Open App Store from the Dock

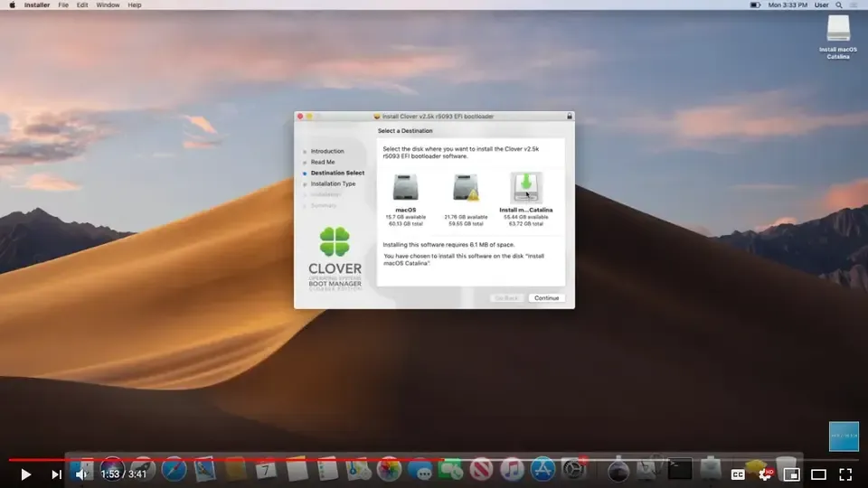click(x=543, y=470)
